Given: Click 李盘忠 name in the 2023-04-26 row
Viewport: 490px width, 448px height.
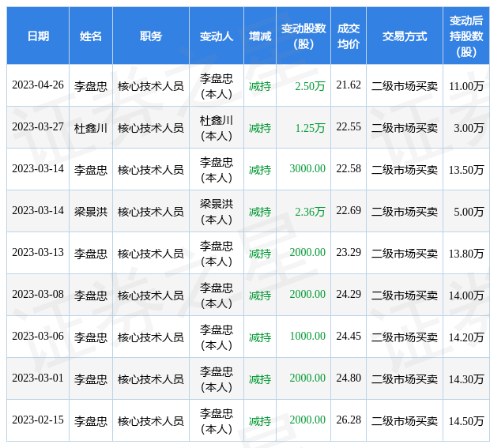Looking at the screenshot, I should click(x=91, y=86).
